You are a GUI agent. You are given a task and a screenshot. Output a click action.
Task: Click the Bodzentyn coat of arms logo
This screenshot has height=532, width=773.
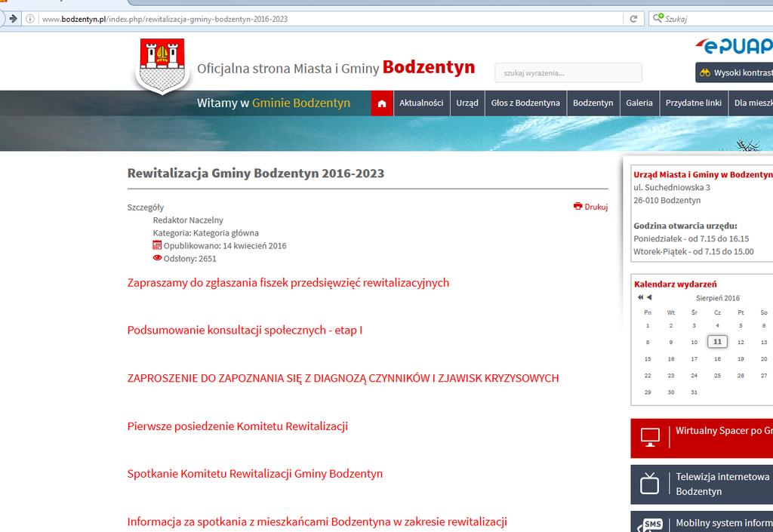pos(162,66)
